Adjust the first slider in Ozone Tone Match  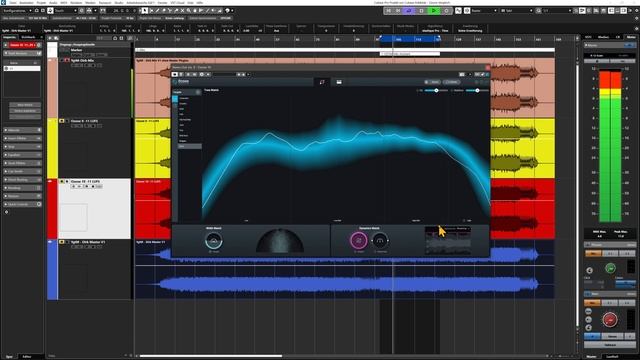436,90
